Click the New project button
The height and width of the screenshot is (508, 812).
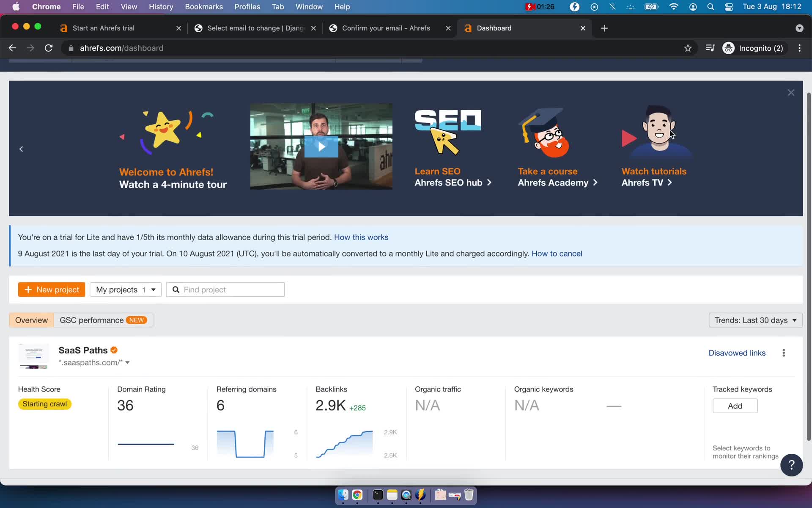(x=52, y=289)
